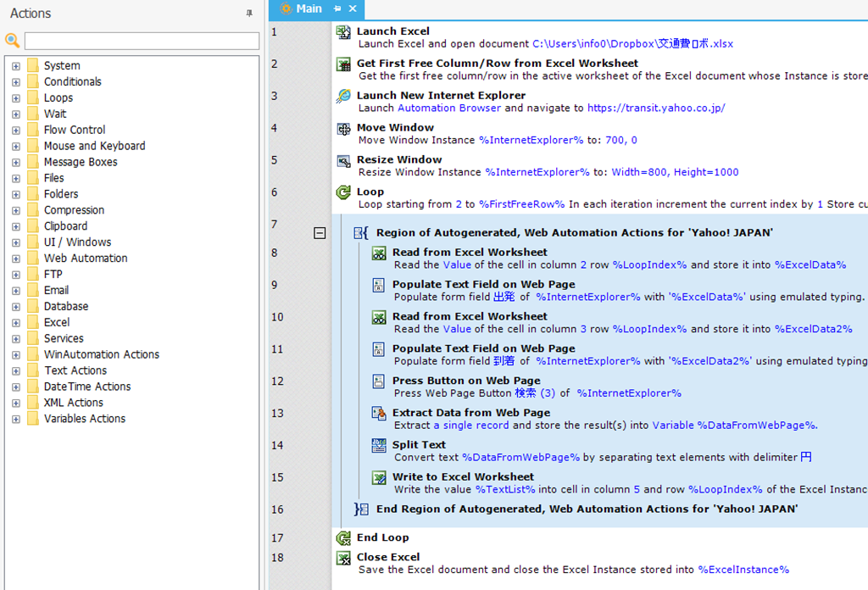This screenshot has width=868, height=590.
Task: Click the Move Window action icon
Action: [x=343, y=129]
